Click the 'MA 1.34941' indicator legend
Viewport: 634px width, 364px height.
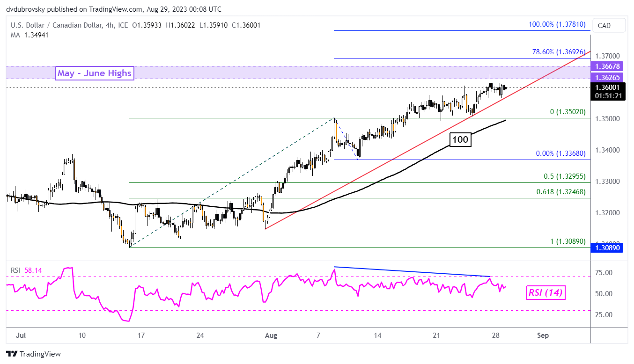click(30, 35)
